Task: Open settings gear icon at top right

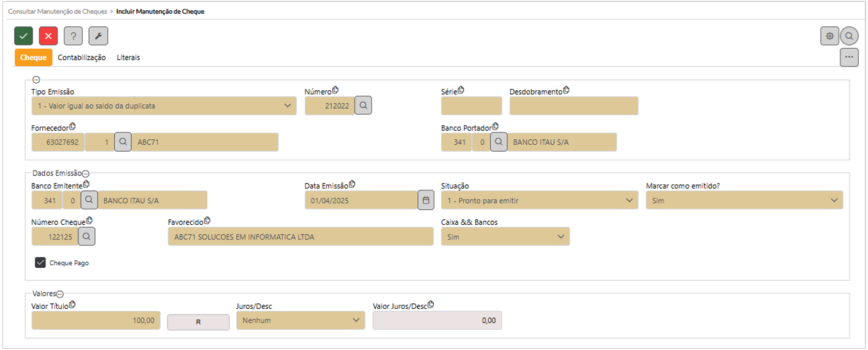Action: pos(829,36)
